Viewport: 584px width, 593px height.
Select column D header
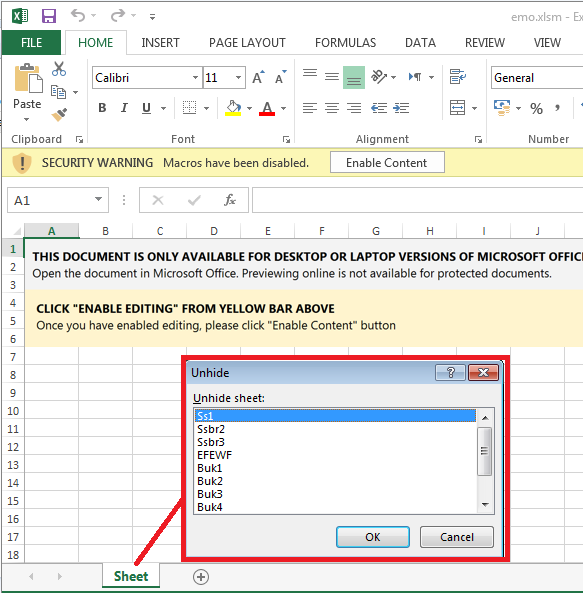(x=214, y=231)
